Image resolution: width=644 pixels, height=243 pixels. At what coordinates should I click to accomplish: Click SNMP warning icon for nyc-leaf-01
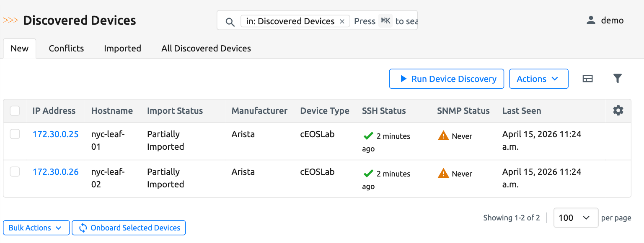[443, 136]
